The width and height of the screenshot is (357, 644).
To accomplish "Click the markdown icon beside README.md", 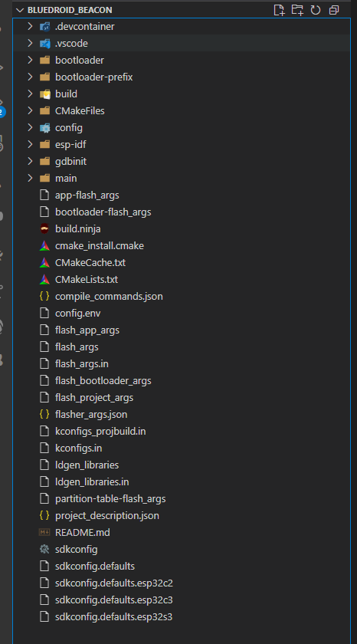I will pos(44,532).
